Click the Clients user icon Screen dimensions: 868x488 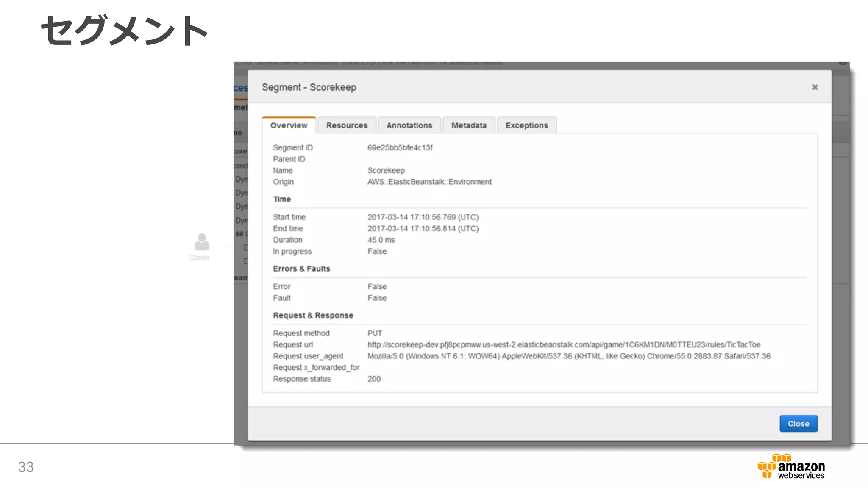click(x=202, y=242)
